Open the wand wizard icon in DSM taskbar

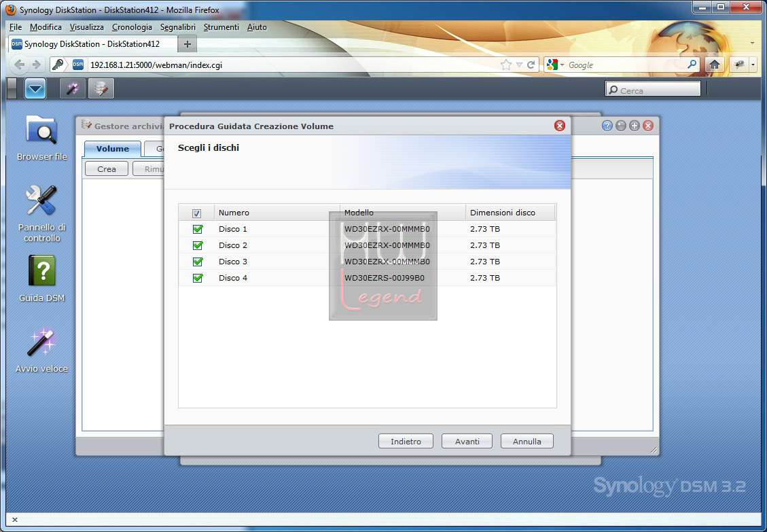pos(73,88)
